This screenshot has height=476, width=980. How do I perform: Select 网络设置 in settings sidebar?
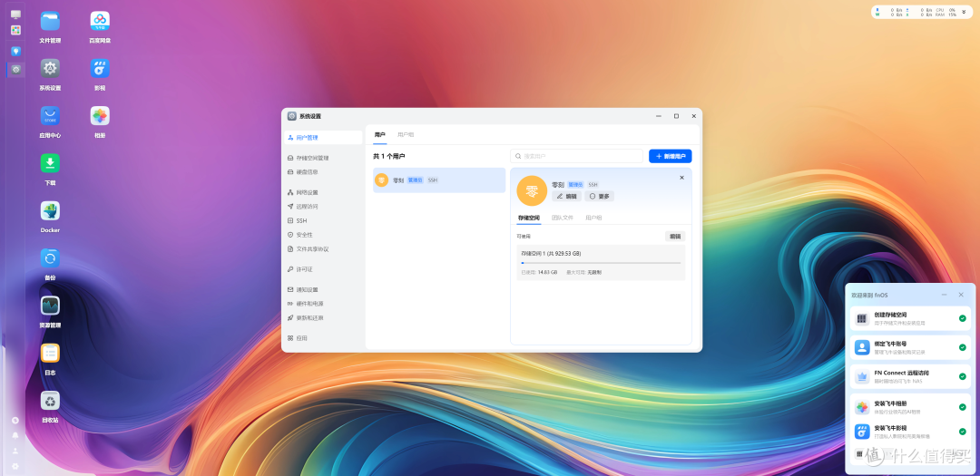322,192
